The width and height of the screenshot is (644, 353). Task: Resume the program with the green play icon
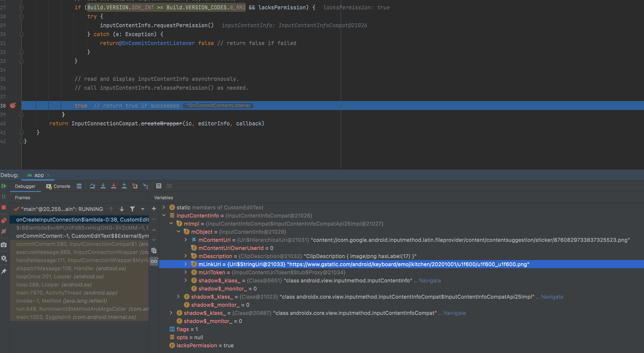[4, 186]
